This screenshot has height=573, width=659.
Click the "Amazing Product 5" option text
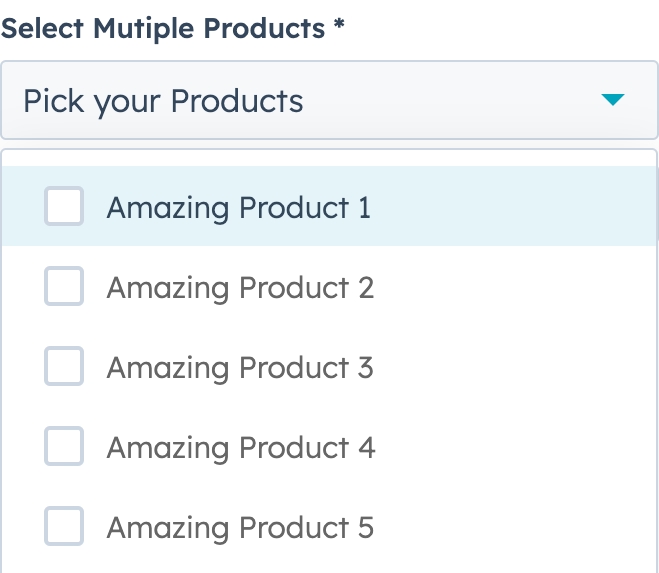tap(240, 528)
